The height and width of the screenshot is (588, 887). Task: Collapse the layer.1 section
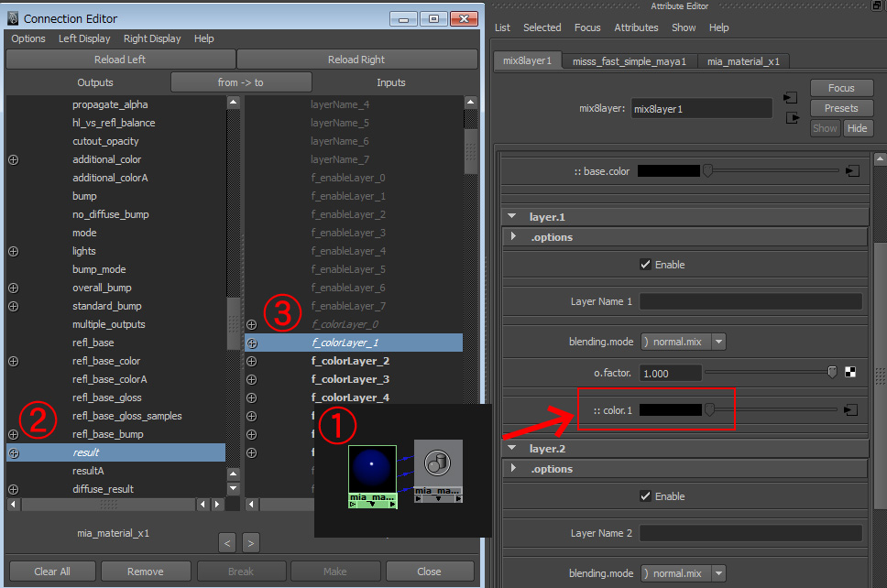pos(512,217)
